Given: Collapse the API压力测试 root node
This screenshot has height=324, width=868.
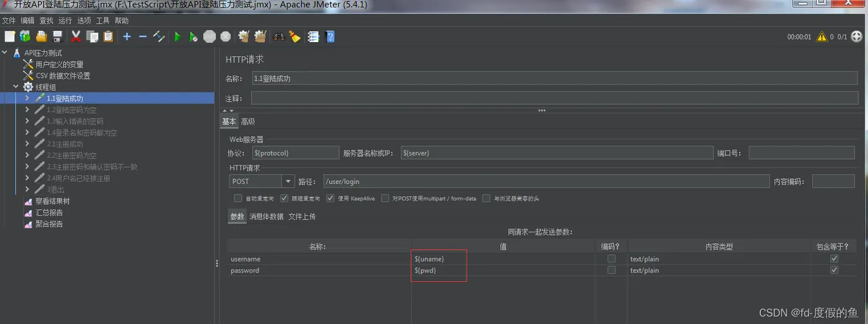Looking at the screenshot, I should coord(5,53).
